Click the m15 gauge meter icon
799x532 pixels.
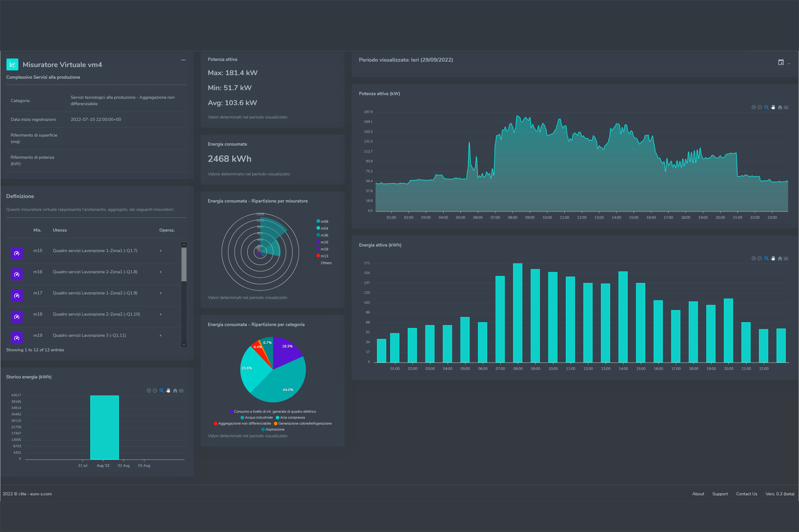coord(17,253)
